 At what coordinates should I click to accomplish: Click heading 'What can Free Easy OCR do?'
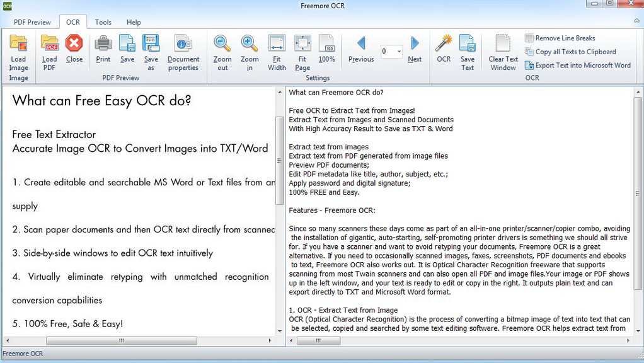click(x=102, y=101)
